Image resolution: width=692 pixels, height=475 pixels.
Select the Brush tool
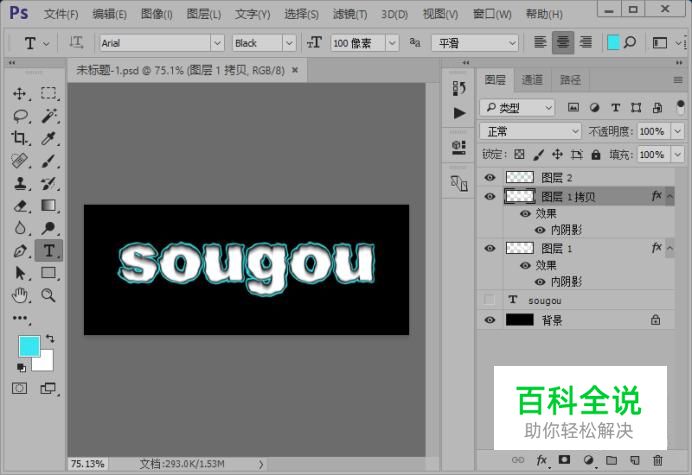click(x=49, y=161)
